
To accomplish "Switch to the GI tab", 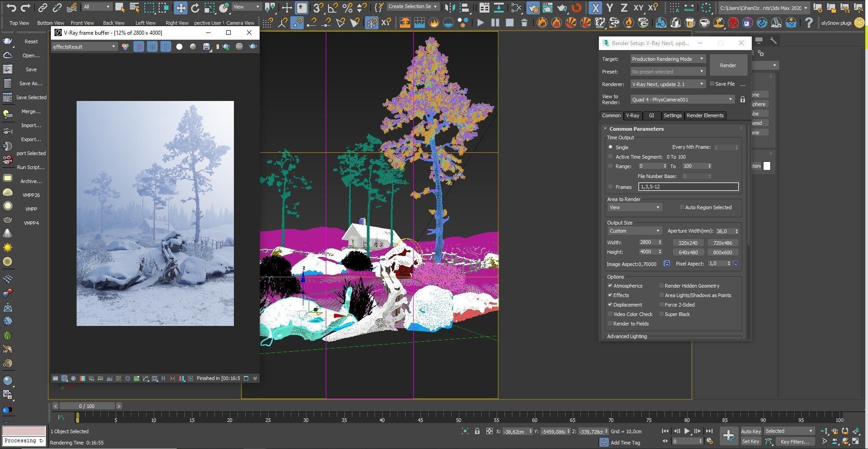I will 651,115.
